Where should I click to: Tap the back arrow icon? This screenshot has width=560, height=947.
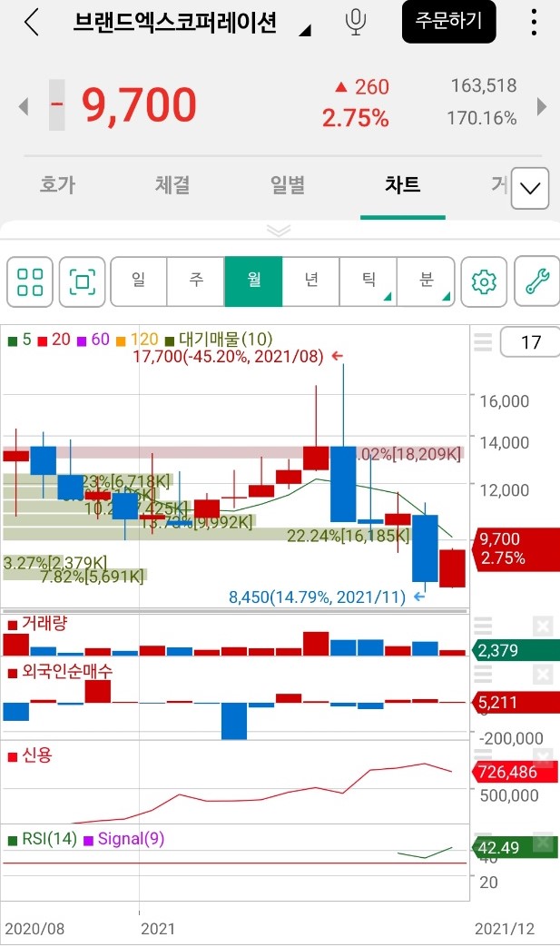click(32, 23)
